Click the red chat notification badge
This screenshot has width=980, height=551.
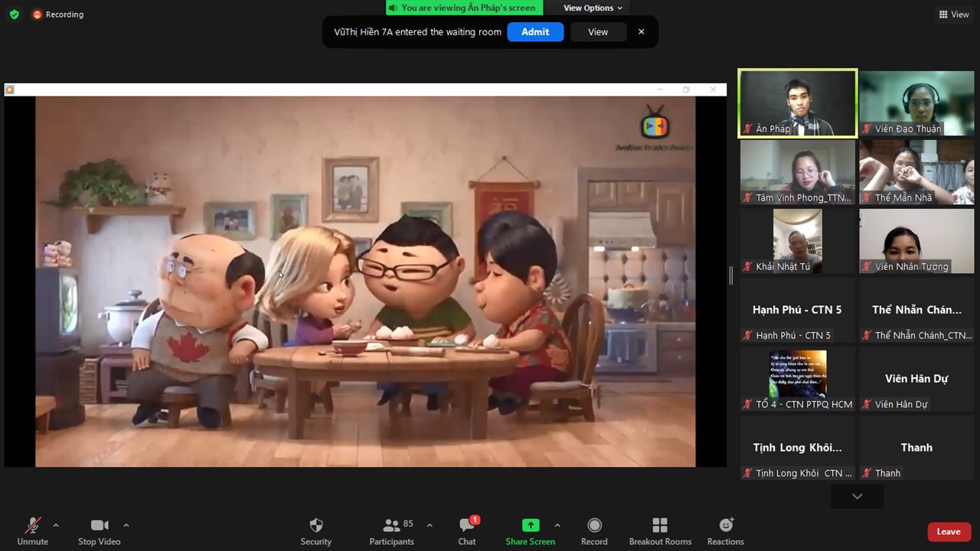pos(475,520)
